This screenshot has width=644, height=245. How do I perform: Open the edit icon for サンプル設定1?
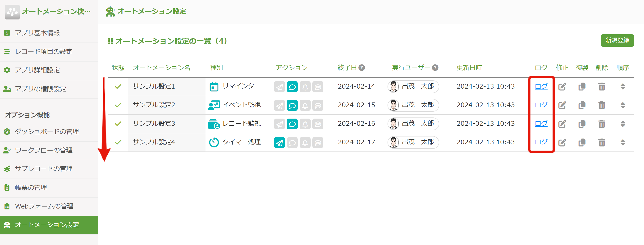click(x=562, y=87)
